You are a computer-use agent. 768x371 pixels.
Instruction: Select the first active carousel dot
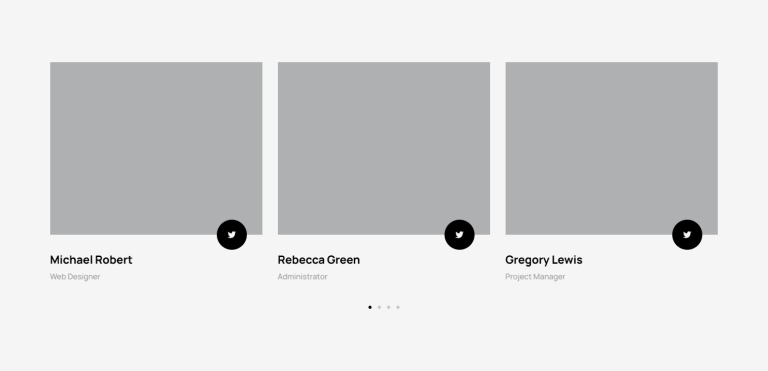pyautogui.click(x=370, y=307)
